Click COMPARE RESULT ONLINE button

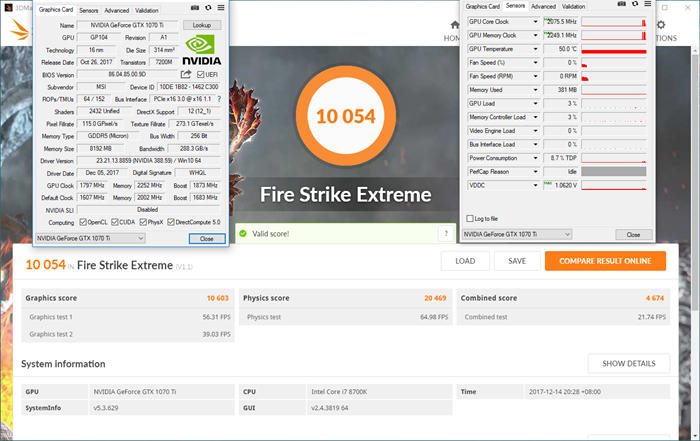(x=605, y=261)
